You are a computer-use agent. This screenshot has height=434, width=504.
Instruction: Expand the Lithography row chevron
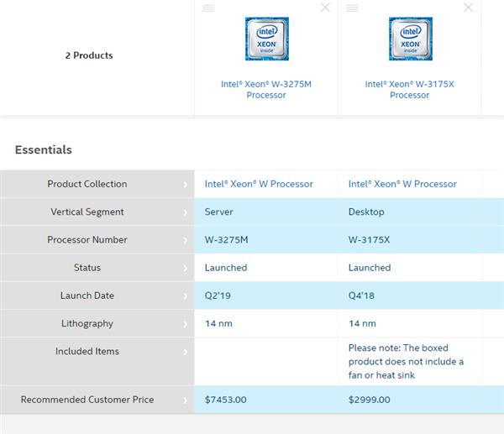click(x=186, y=324)
